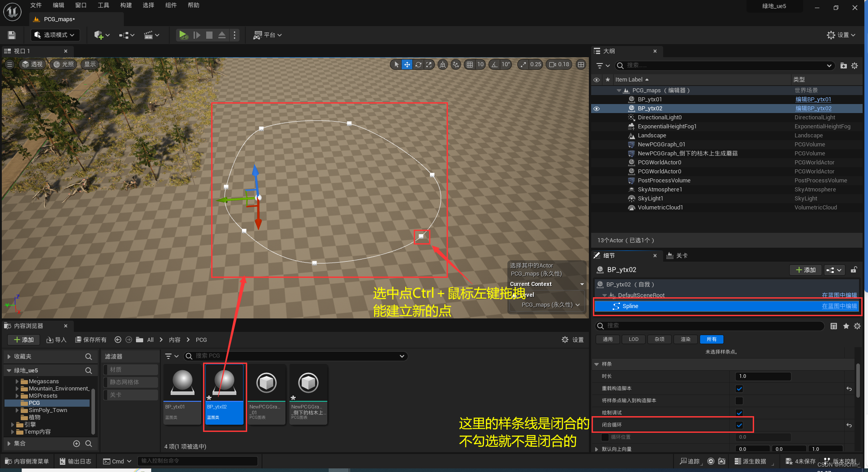Switch world/local coordinate system icon

coord(443,64)
